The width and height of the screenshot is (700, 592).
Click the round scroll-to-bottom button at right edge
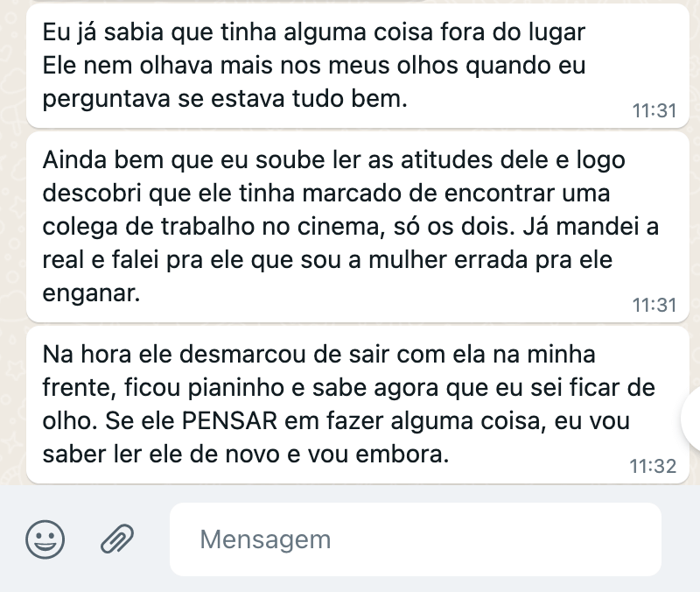coord(691,419)
